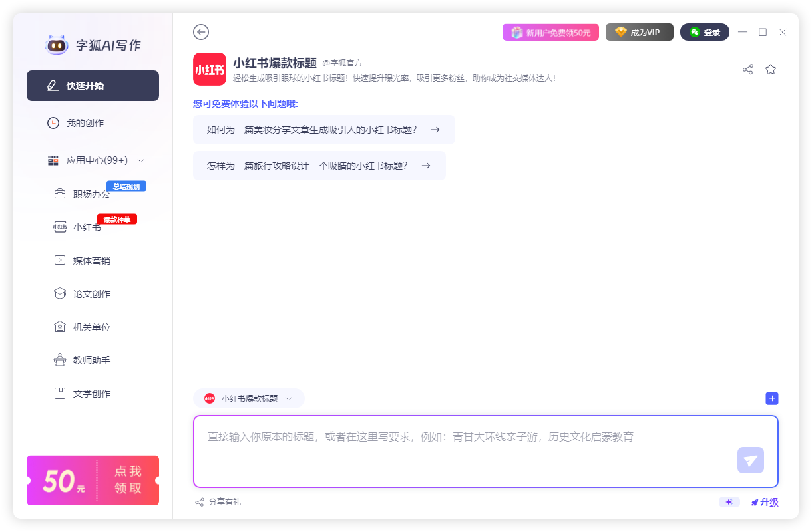Open the 论文创作 category
The image size is (812, 532).
tap(91, 294)
